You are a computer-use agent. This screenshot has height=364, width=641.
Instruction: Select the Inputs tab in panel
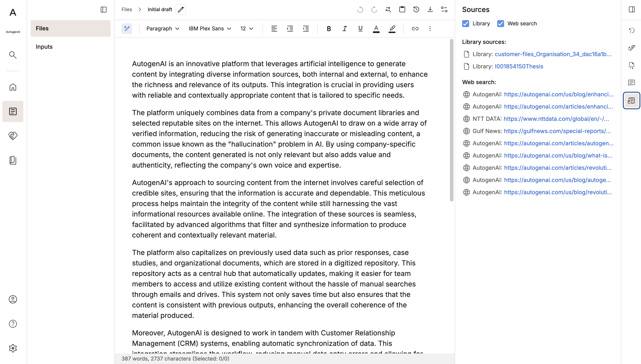(x=71, y=47)
